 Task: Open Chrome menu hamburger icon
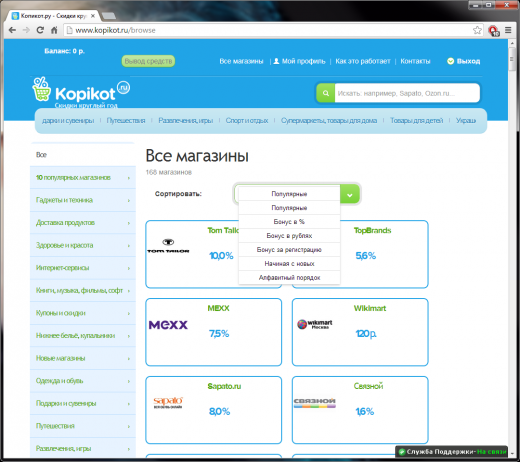pyautogui.click(x=508, y=30)
